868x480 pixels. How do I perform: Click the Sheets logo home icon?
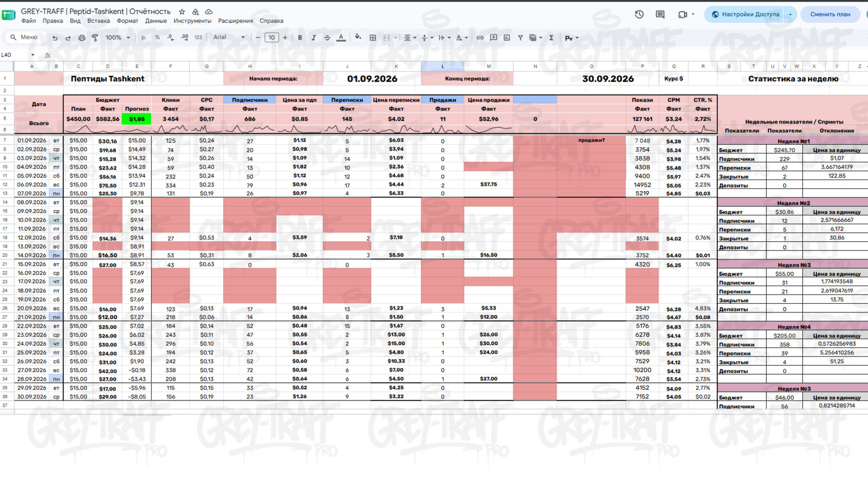[x=9, y=15]
